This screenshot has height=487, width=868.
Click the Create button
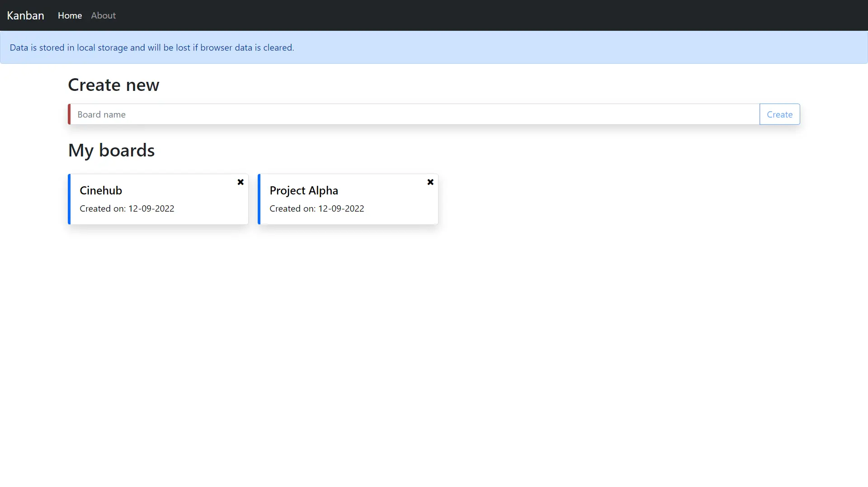point(779,114)
